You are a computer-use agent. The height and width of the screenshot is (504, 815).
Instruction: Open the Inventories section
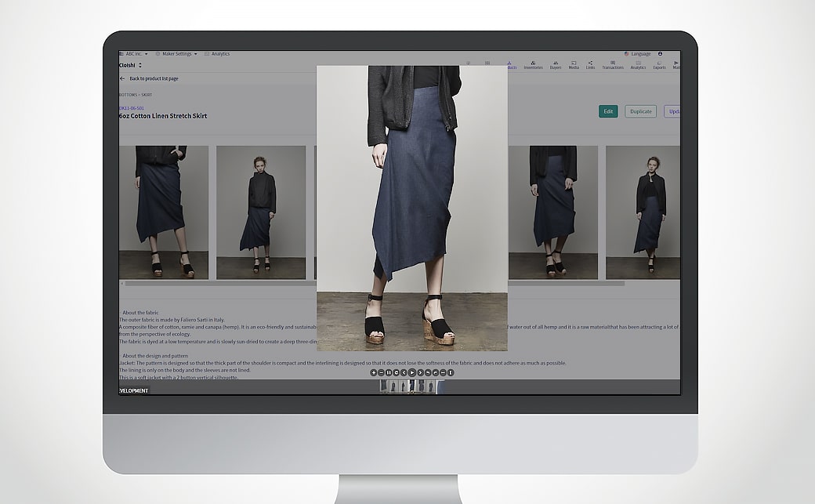point(534,65)
